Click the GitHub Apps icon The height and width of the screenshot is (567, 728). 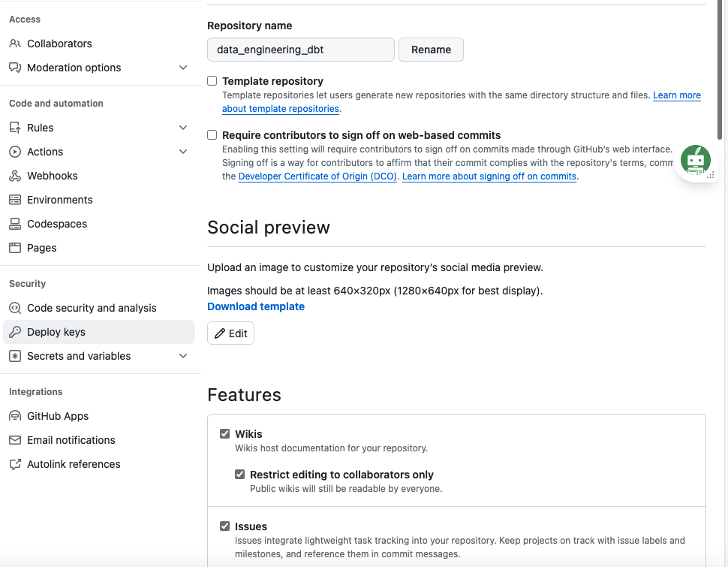(x=15, y=416)
